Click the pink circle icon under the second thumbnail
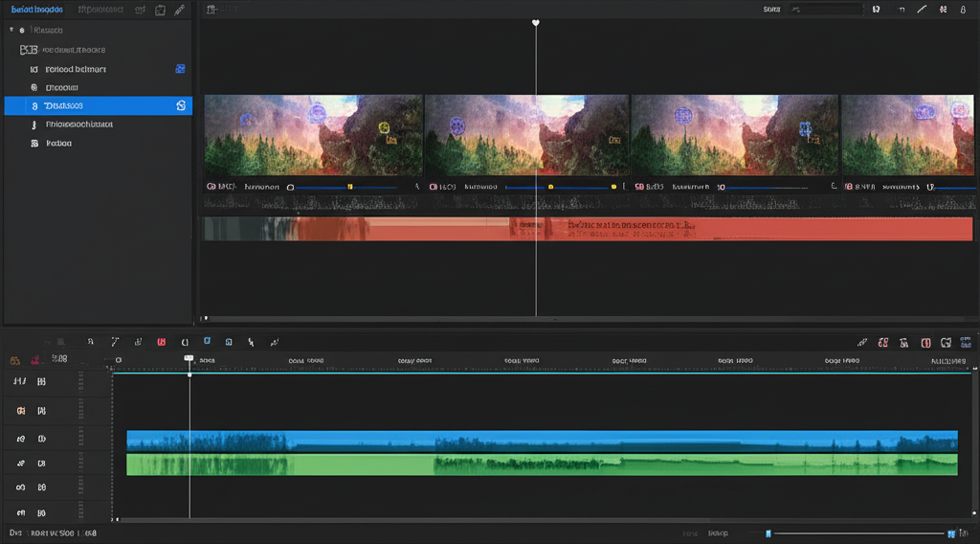This screenshot has height=544, width=980. (434, 187)
